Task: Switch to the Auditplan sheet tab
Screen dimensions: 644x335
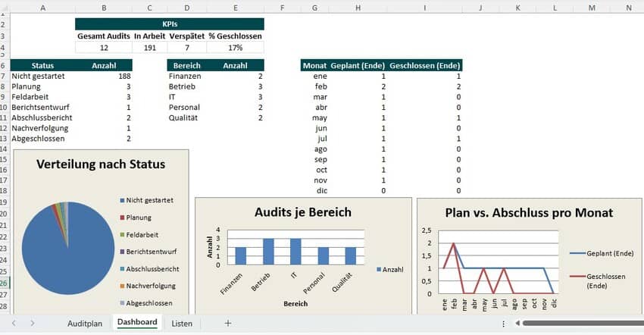Action: click(x=85, y=323)
